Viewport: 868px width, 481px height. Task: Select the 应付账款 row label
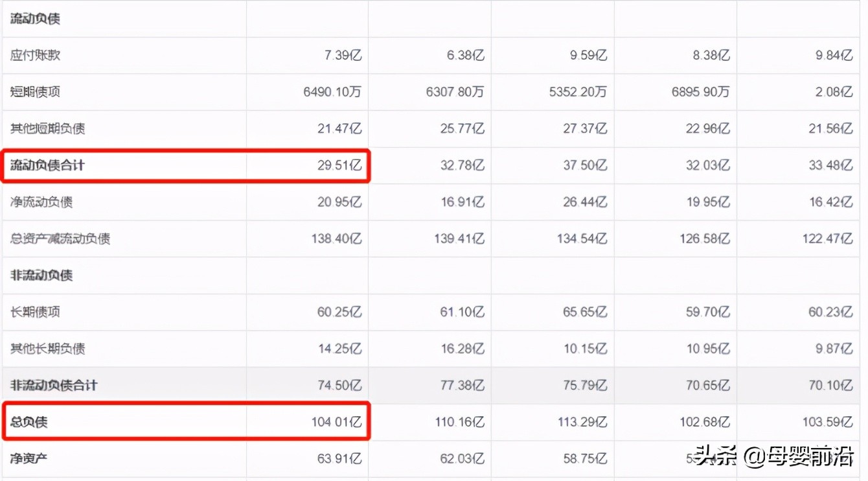[35, 55]
